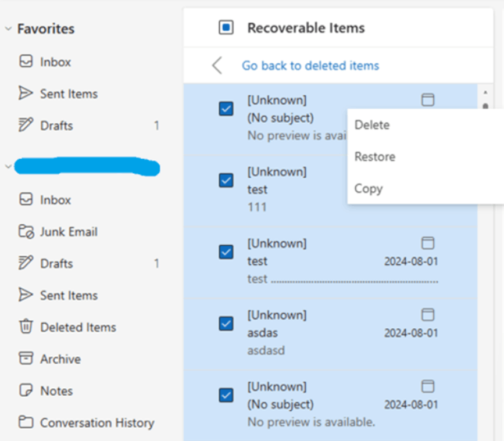Open Conversation History via its folder icon
This screenshot has width=504, height=441.
click(x=26, y=422)
